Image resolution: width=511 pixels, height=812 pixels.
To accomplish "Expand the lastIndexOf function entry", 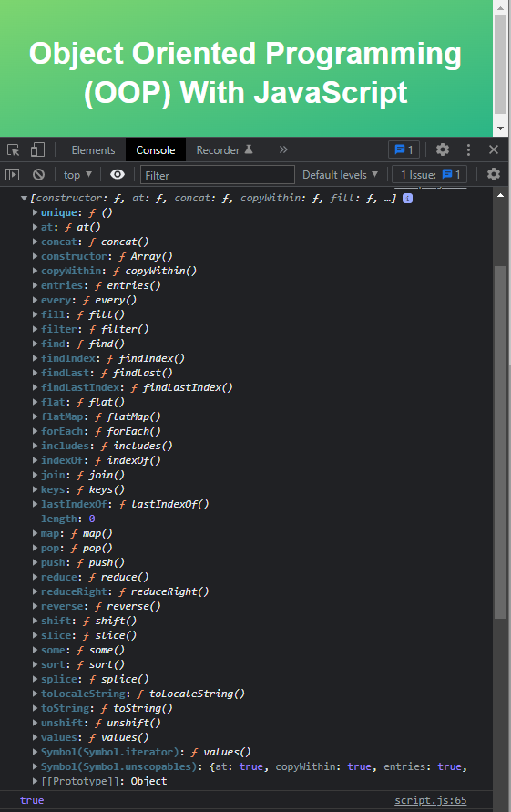I will tap(35, 504).
